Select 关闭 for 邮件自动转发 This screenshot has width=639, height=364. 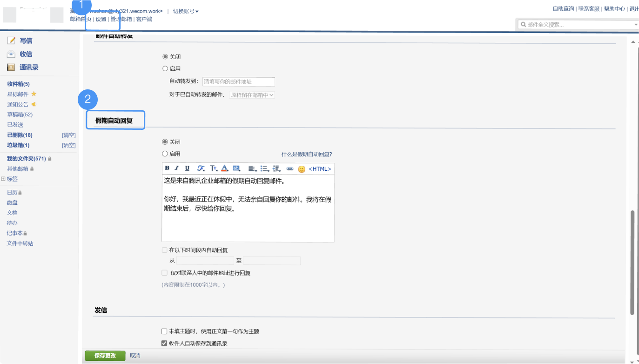point(165,56)
